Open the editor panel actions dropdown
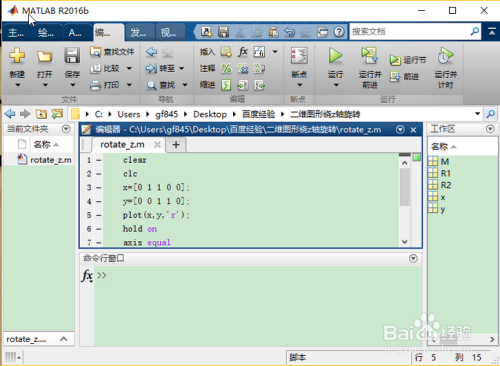The height and width of the screenshot is (366, 500). [400, 130]
